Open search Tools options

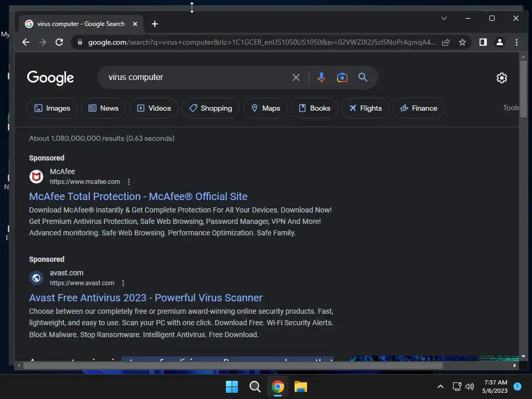pos(511,108)
